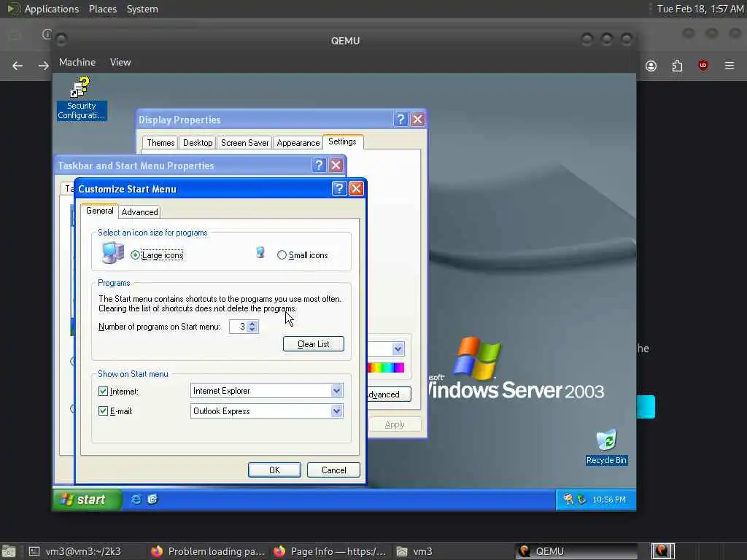Select Settings tab in Display Properties
Image resolution: width=747 pixels, height=560 pixels.
pos(343,141)
